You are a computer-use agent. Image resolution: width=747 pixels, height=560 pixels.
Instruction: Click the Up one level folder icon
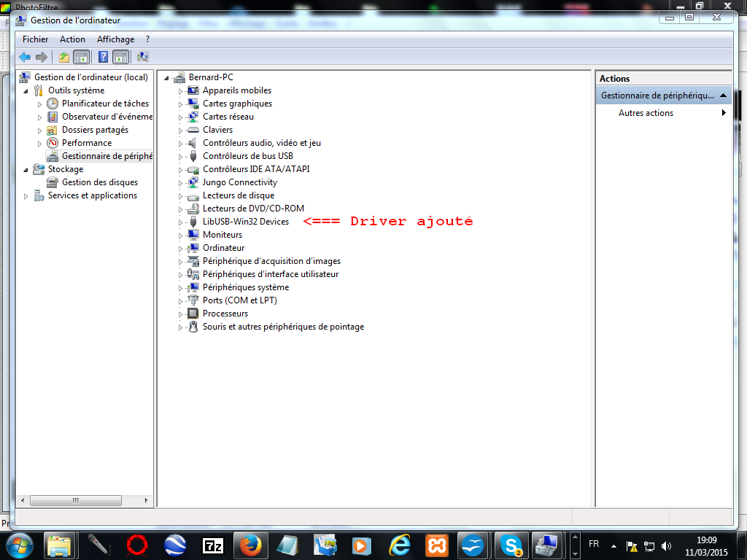pyautogui.click(x=64, y=57)
